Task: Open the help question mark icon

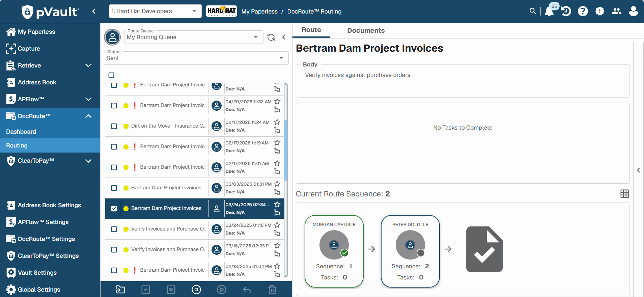Action: [x=583, y=11]
